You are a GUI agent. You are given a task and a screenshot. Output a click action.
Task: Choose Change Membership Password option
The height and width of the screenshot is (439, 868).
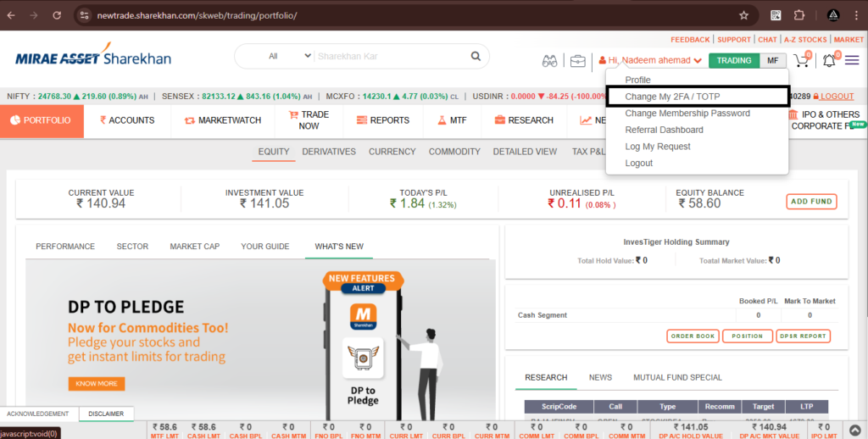coord(687,113)
